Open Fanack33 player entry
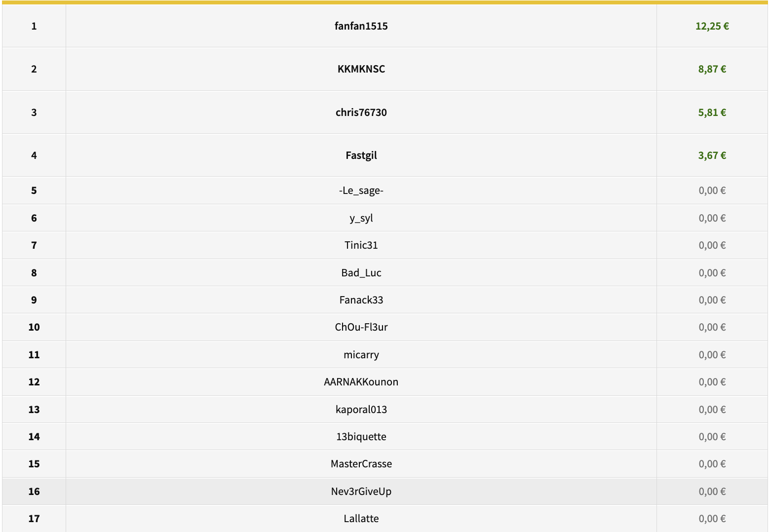This screenshot has width=770, height=532. tap(361, 300)
